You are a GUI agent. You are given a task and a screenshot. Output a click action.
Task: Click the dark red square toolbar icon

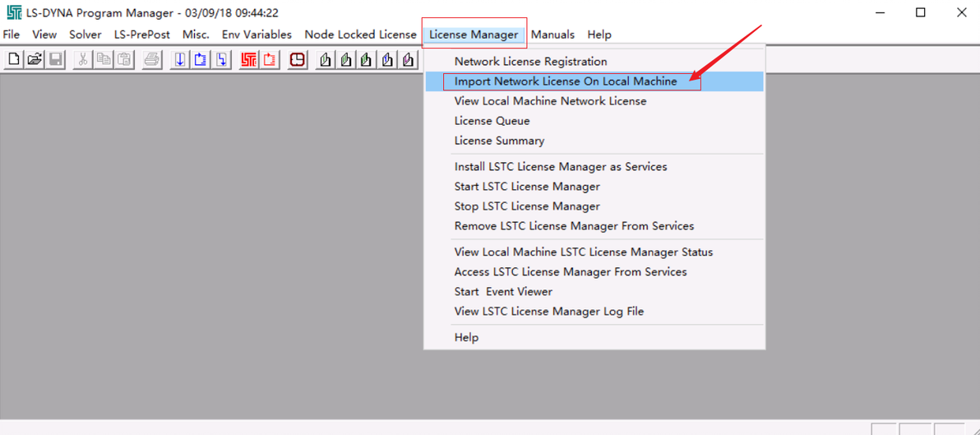click(x=298, y=60)
